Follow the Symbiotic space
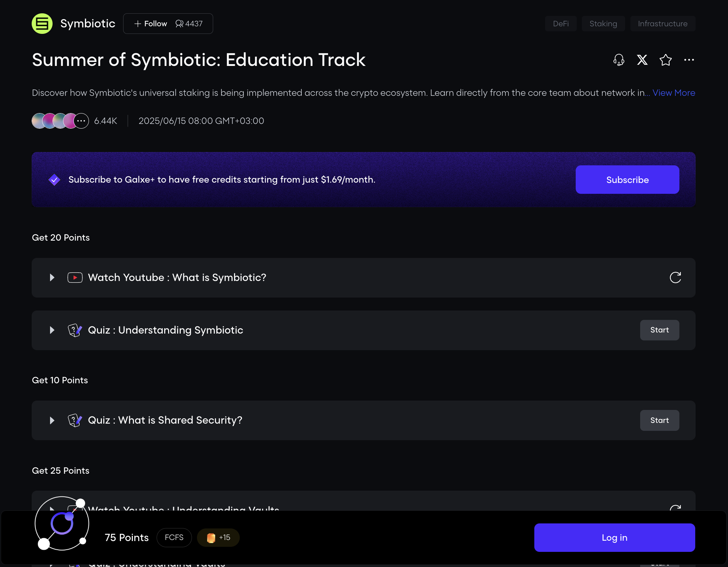The image size is (728, 567). point(151,24)
